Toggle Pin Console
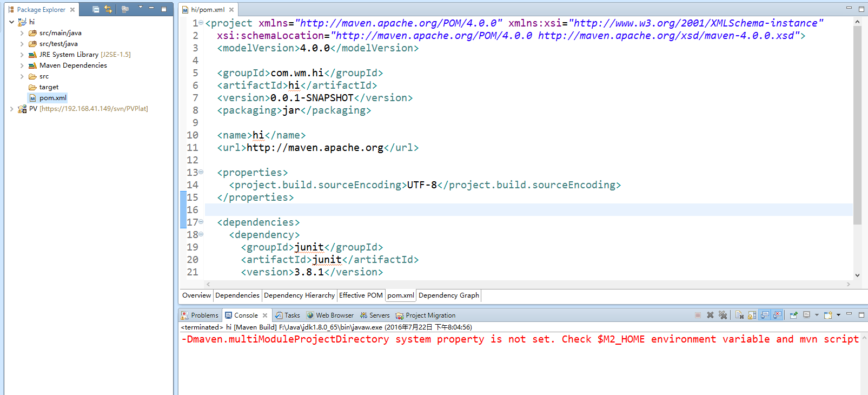 tap(793, 315)
